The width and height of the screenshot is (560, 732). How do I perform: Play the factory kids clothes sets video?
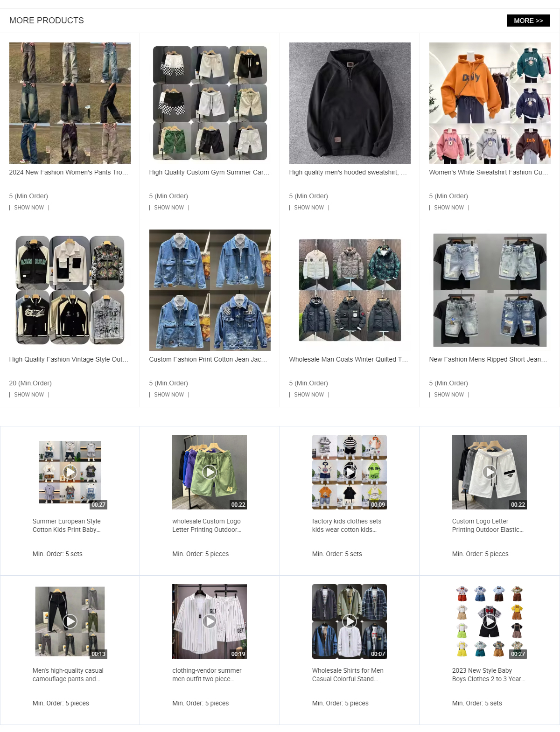(350, 472)
